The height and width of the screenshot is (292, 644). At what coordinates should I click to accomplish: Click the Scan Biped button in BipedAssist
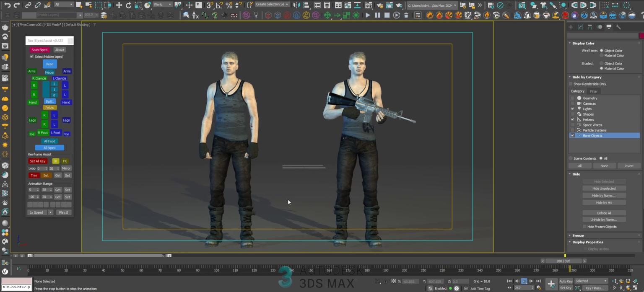[39, 49]
